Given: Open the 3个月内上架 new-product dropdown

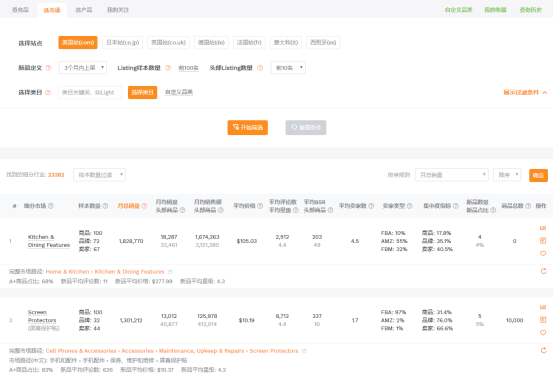Looking at the screenshot, I should 83,67.
